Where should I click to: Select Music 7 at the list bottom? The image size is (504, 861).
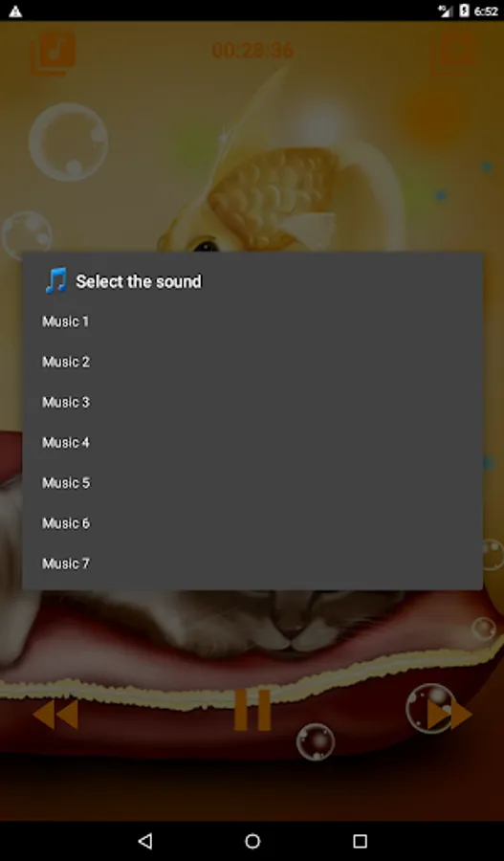pyautogui.click(x=252, y=563)
